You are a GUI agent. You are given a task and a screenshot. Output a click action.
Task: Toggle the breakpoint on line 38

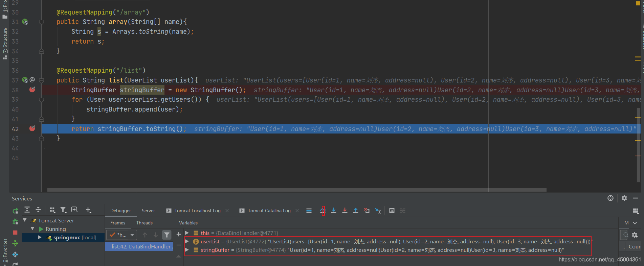[x=32, y=90]
